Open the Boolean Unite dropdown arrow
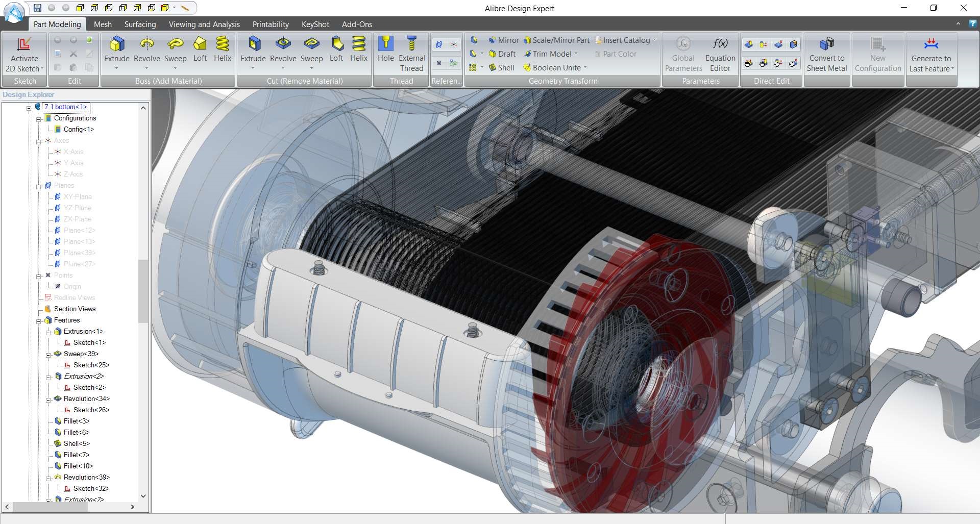 (x=585, y=68)
